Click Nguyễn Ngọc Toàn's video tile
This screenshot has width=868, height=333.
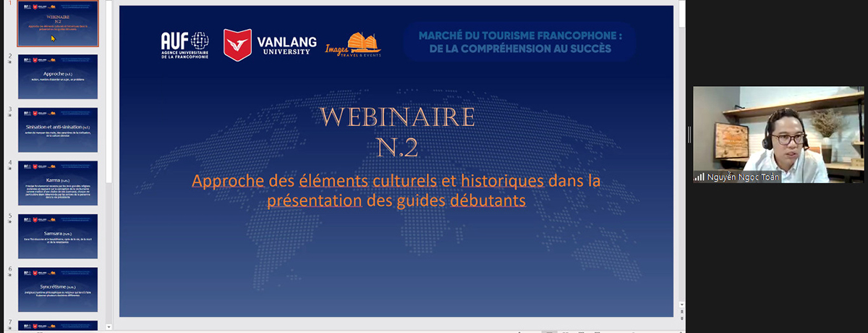pyautogui.click(x=779, y=135)
